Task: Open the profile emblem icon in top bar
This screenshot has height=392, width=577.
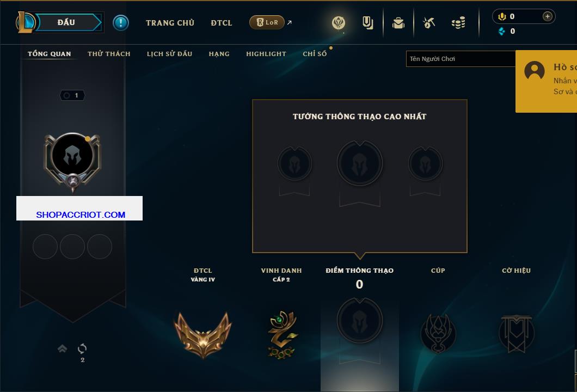Action: click(x=338, y=23)
